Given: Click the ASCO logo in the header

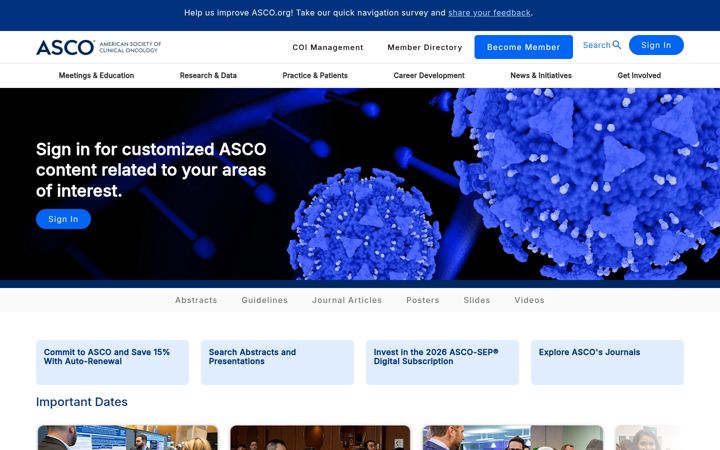Looking at the screenshot, I should pyautogui.click(x=99, y=47).
